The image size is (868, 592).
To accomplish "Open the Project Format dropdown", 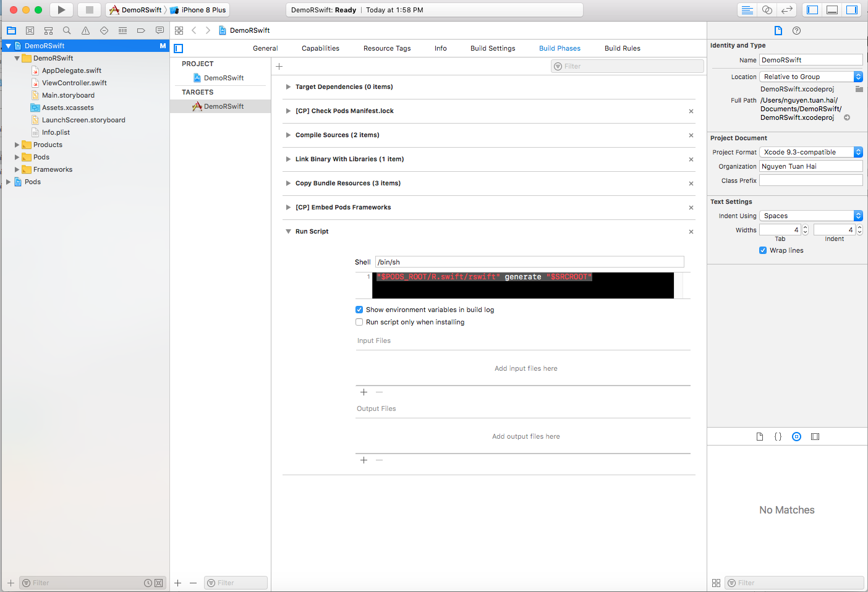I will (x=811, y=152).
